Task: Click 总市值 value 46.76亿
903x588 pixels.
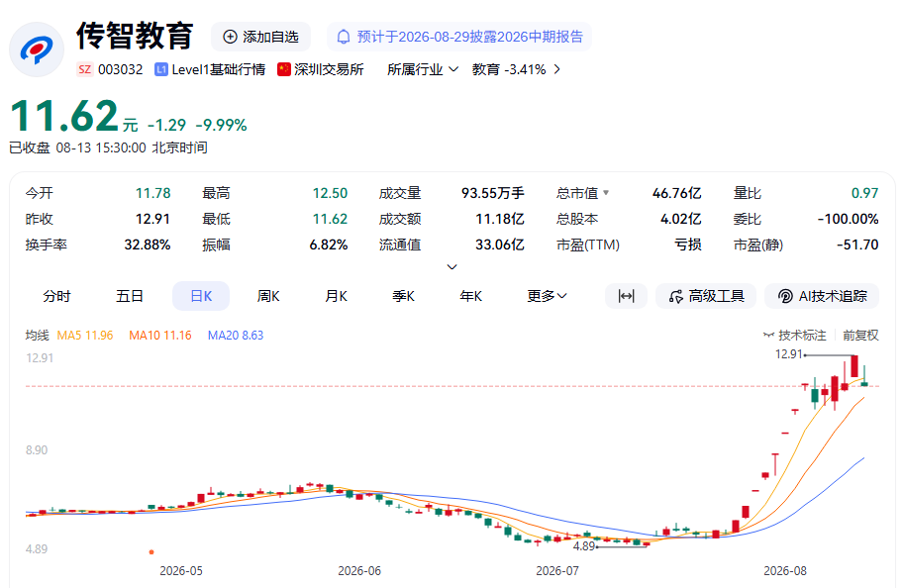Action: pyautogui.click(x=676, y=193)
